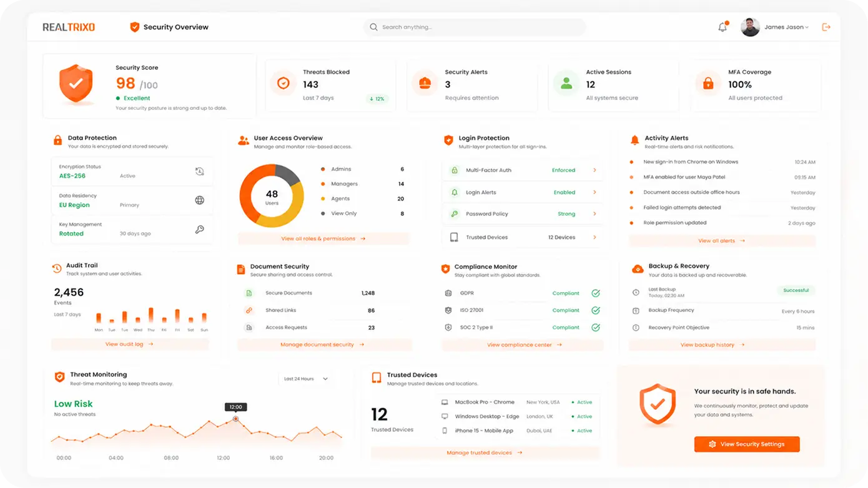Click the James Jason profile photo

coord(750,27)
